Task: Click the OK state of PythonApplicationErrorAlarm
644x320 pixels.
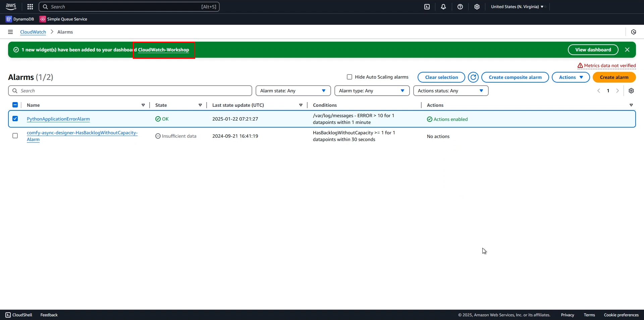Action: 162,119
